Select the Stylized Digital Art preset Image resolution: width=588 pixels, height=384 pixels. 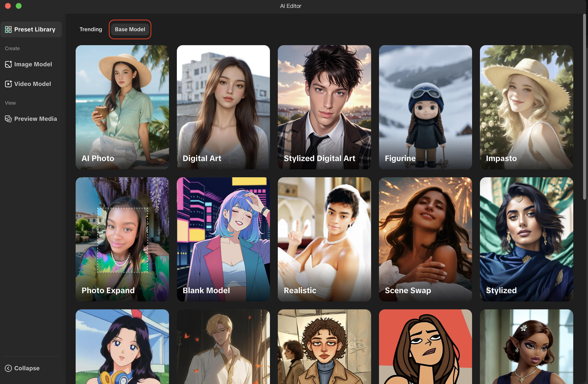tap(324, 107)
